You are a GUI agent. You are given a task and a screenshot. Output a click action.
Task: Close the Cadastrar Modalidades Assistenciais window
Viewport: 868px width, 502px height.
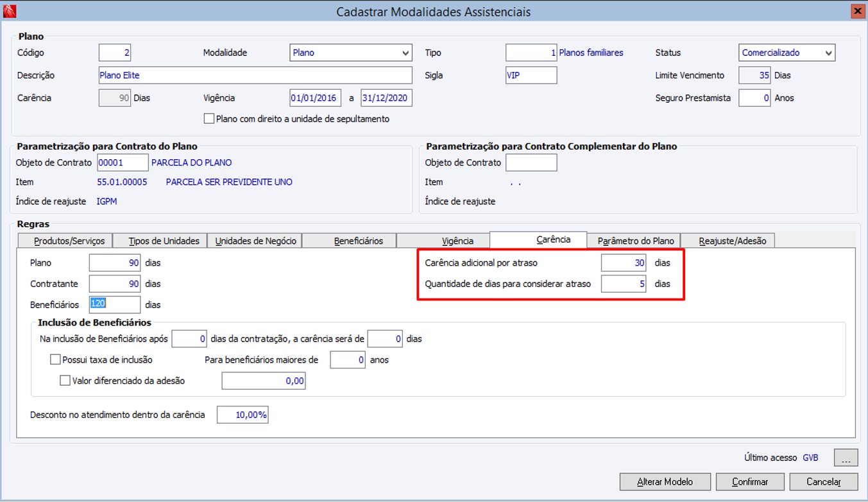click(857, 11)
